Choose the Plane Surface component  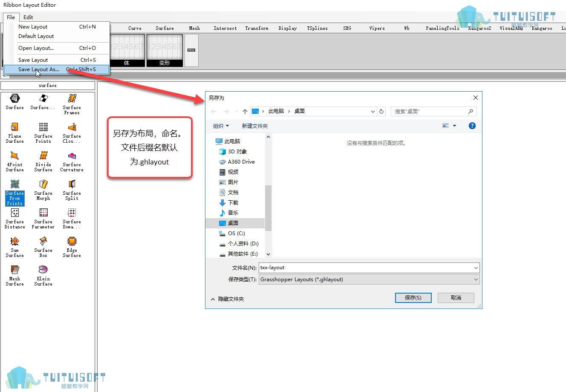tap(14, 133)
